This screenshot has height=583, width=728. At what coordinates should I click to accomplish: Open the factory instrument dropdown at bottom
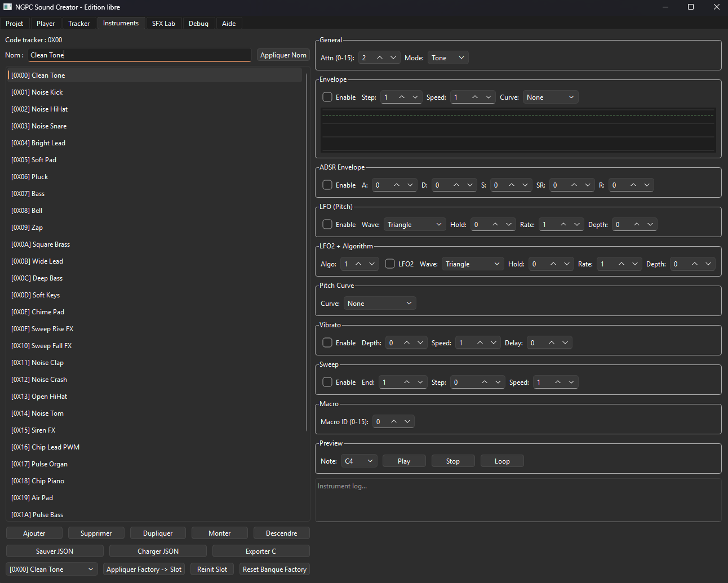[x=52, y=569]
